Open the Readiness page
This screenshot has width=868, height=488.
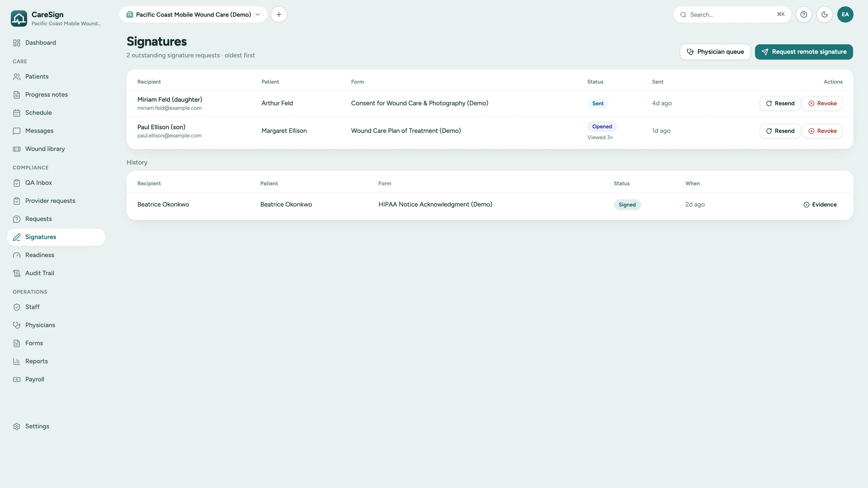[56, 255]
